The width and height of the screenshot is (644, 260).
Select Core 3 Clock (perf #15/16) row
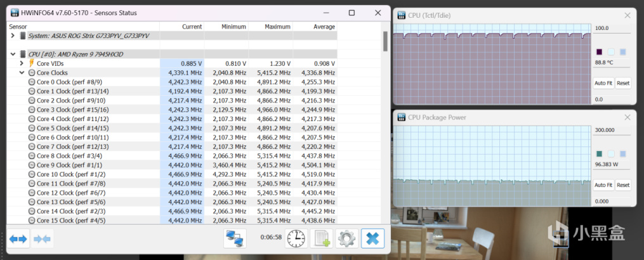coord(173,110)
